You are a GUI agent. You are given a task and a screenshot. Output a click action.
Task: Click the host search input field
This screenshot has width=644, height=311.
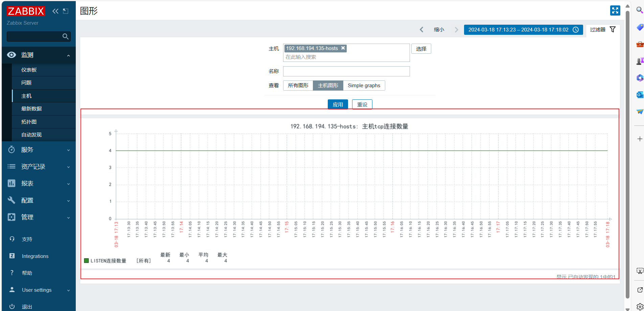click(346, 57)
